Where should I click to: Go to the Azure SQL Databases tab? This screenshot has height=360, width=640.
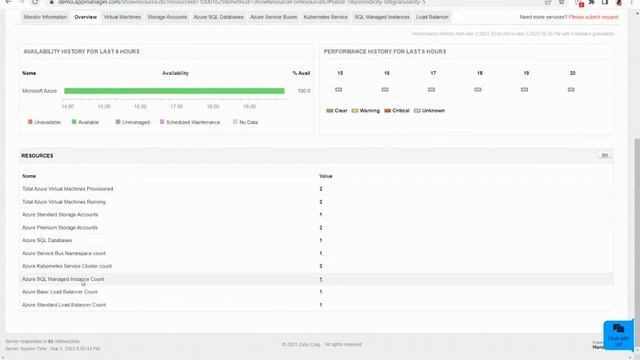pyautogui.click(x=218, y=17)
